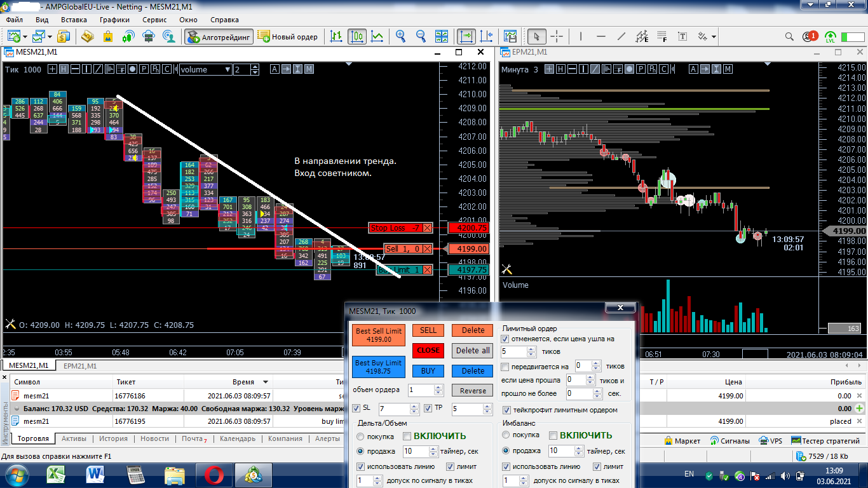This screenshot has width=868, height=488.
Task: Open the search magnifier in main toolbar
Action: coord(789,36)
